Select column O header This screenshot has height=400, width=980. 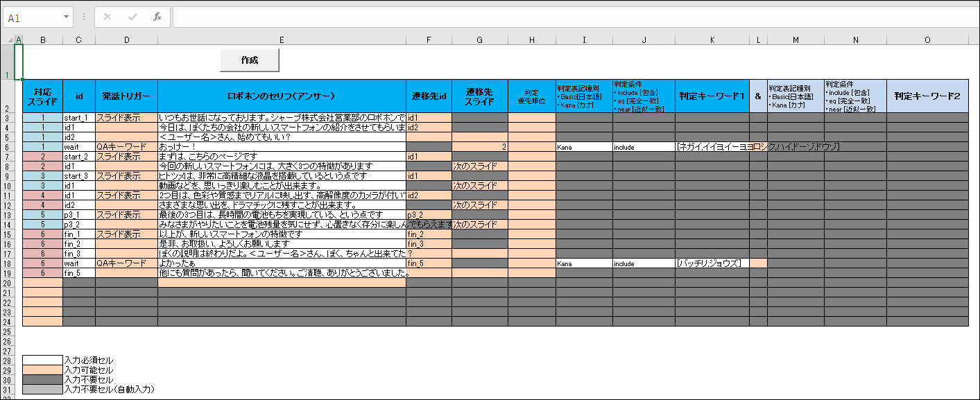coord(927,40)
